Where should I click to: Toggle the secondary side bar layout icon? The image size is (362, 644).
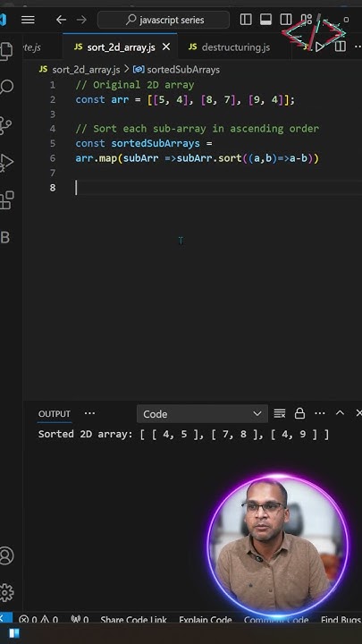286,20
